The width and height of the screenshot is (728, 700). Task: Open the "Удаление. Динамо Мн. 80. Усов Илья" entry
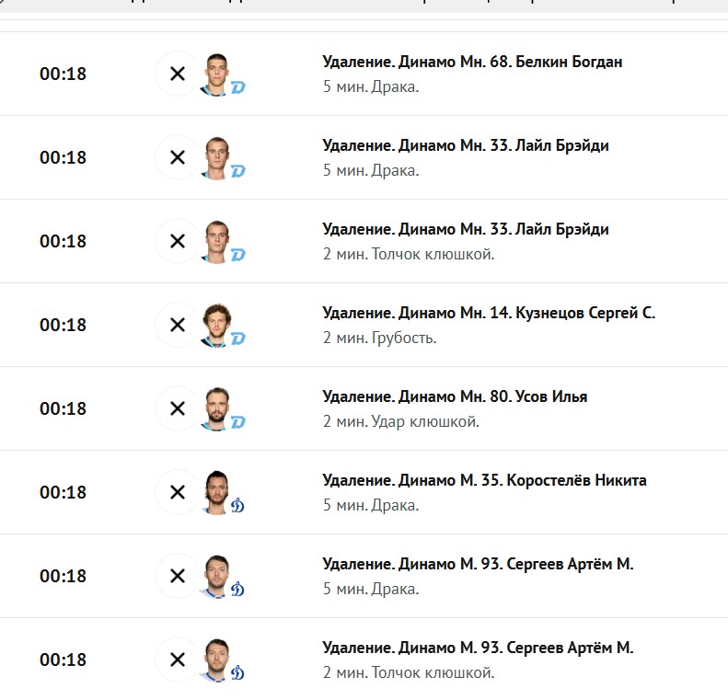455,396
